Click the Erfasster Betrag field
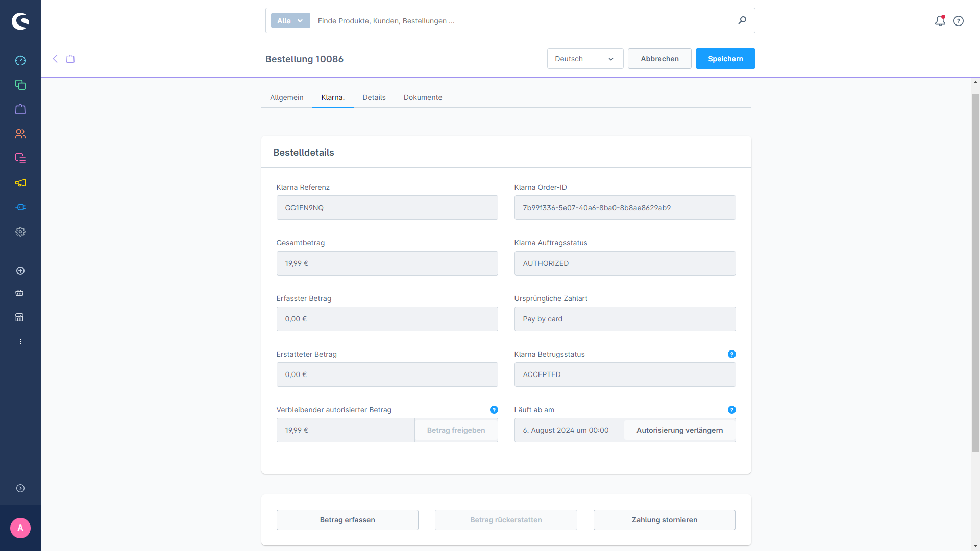 click(387, 319)
